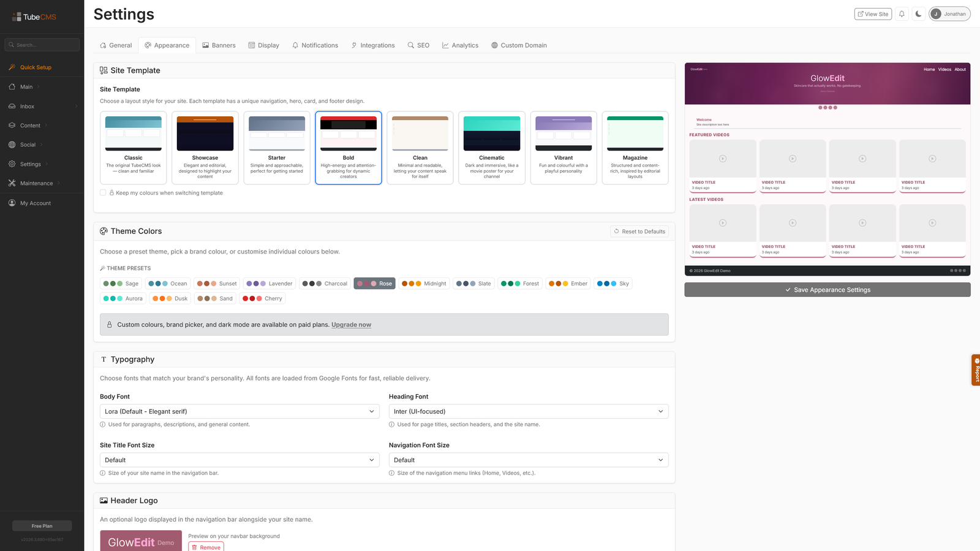
Task: Open the Body Font dropdown
Action: (x=239, y=411)
